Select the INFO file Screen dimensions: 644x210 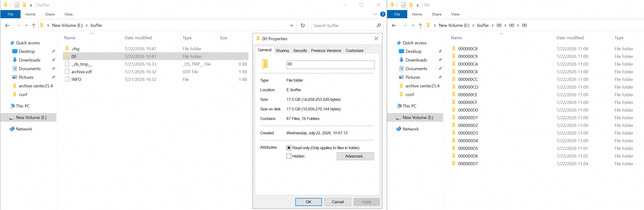[76, 79]
